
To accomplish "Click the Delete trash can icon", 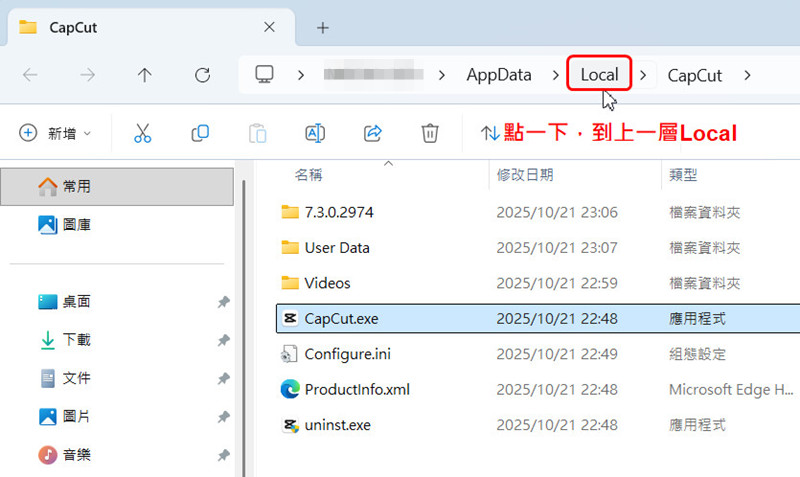I will 430,133.
